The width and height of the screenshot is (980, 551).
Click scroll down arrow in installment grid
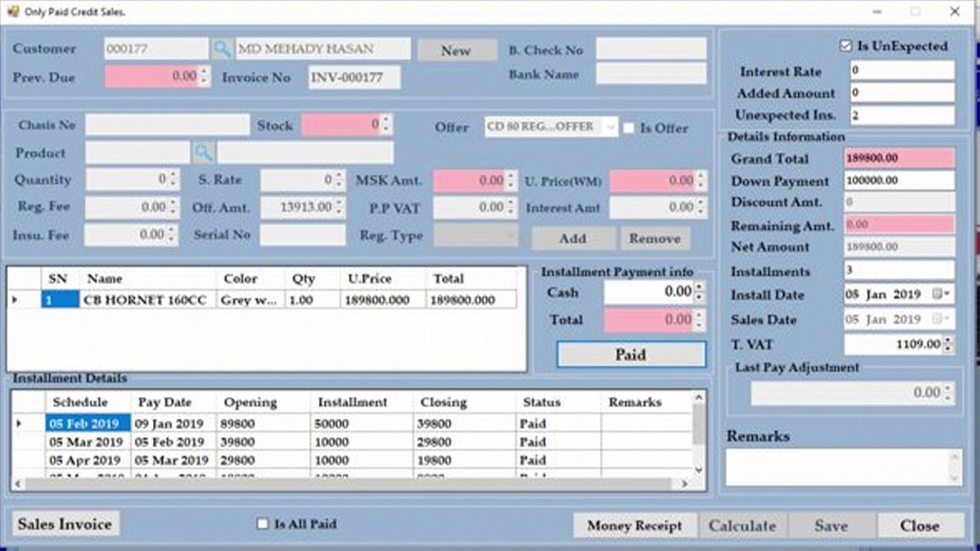(x=698, y=470)
